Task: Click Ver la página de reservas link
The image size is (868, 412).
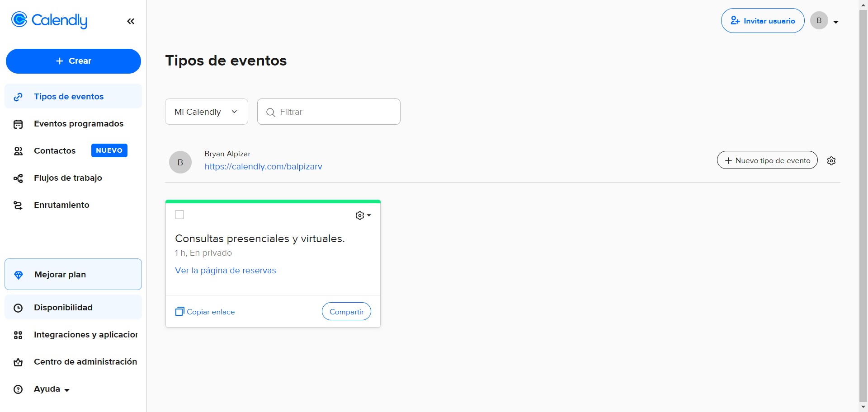Action: click(x=225, y=270)
